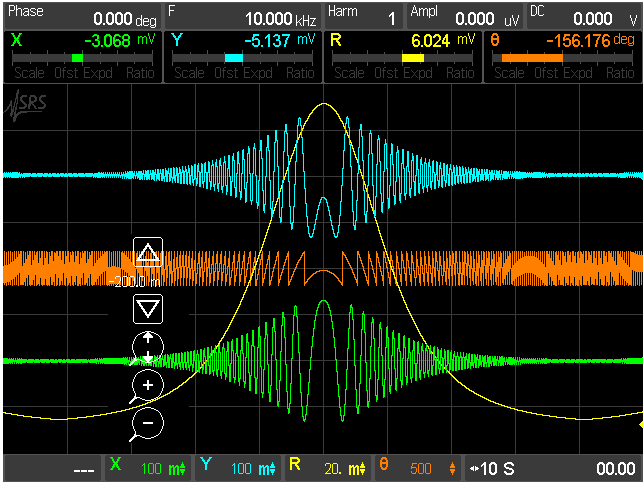Click the horizontal arrows icon beside 10 S
The image size is (644, 483).
[474, 468]
